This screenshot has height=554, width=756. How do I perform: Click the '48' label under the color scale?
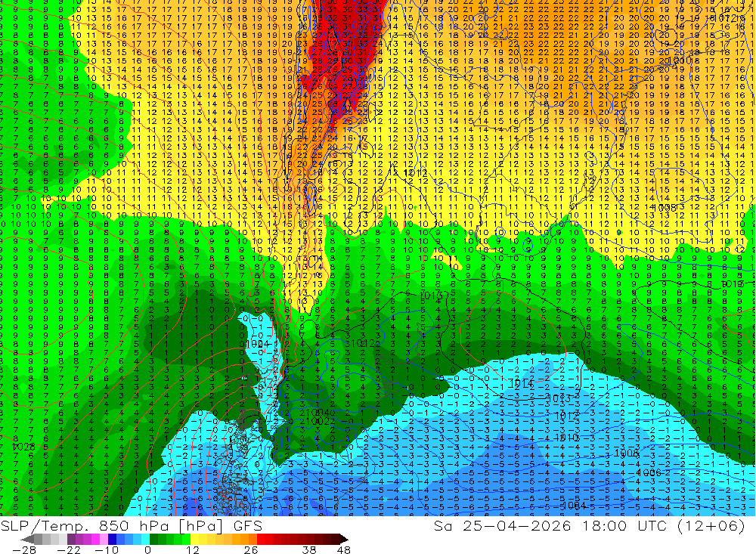coord(344,549)
